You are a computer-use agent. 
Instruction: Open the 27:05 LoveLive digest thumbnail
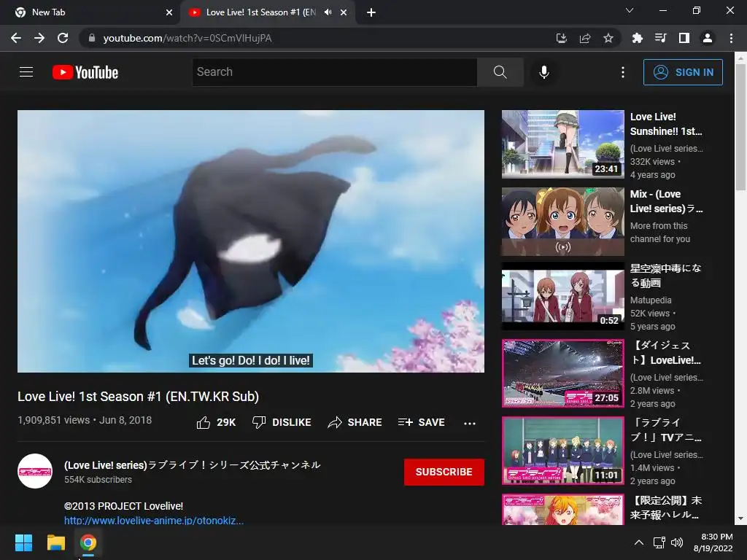562,373
